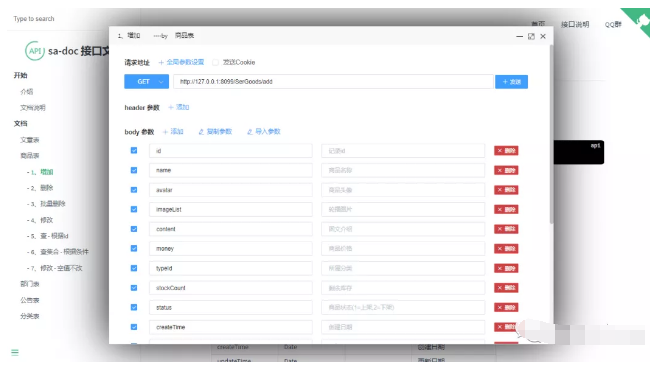Select sidebar item 2. 删除
The width and height of the screenshot is (650, 373).
pos(40,188)
